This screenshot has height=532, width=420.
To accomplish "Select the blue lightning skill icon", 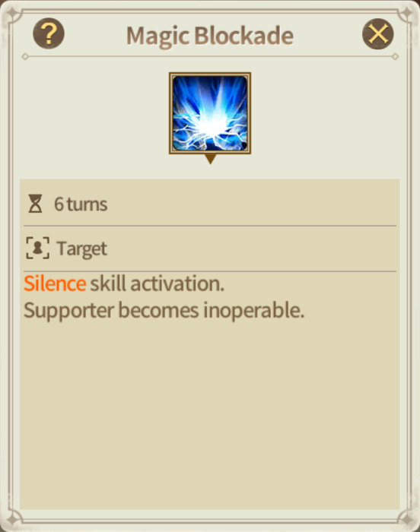I will click(210, 113).
